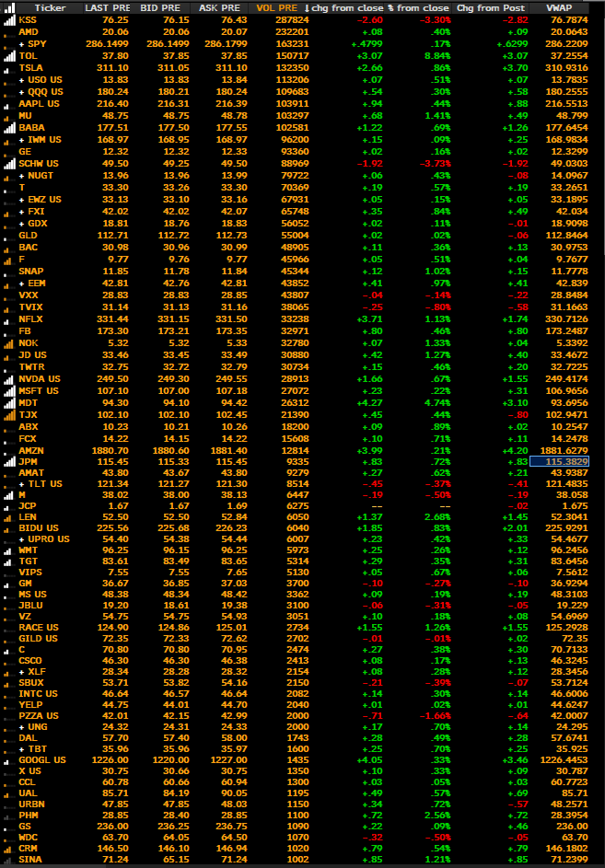Click the orange bar icon beside CRM
Image resolution: width=605 pixels, height=868 pixels.
click(9, 848)
